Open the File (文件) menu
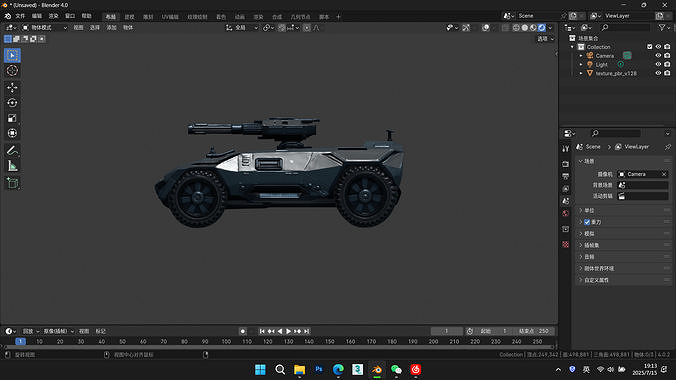The image size is (676, 380). pos(20,16)
